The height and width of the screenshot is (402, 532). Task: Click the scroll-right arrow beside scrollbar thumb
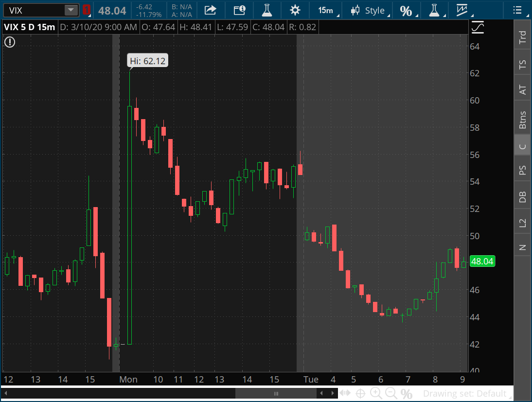pos(333,394)
